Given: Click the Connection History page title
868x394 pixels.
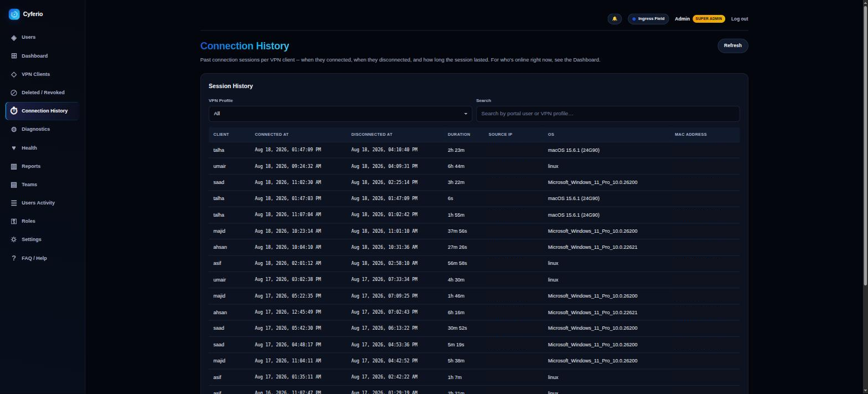Looking at the screenshot, I should (245, 46).
